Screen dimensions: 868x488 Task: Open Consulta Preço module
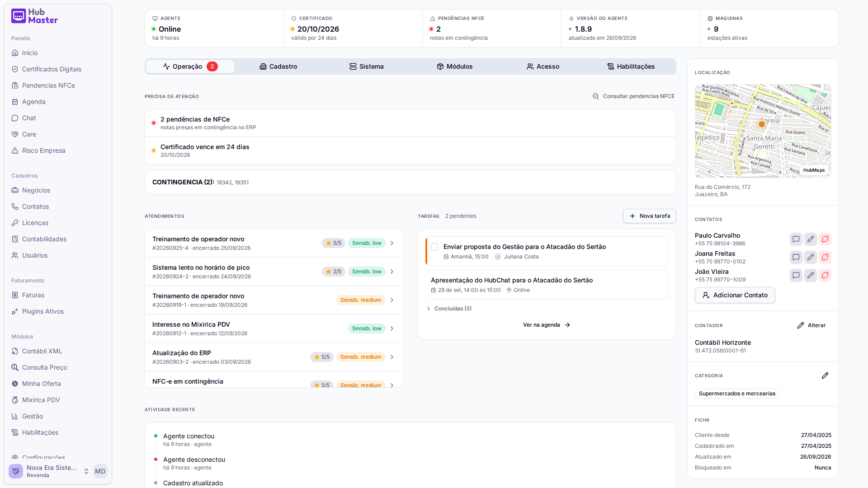[x=57, y=367]
